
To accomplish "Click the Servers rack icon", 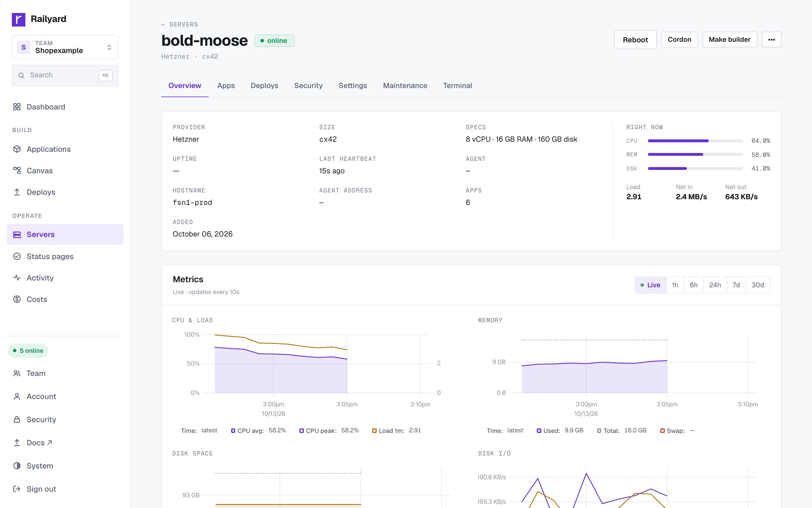I will [x=17, y=235].
